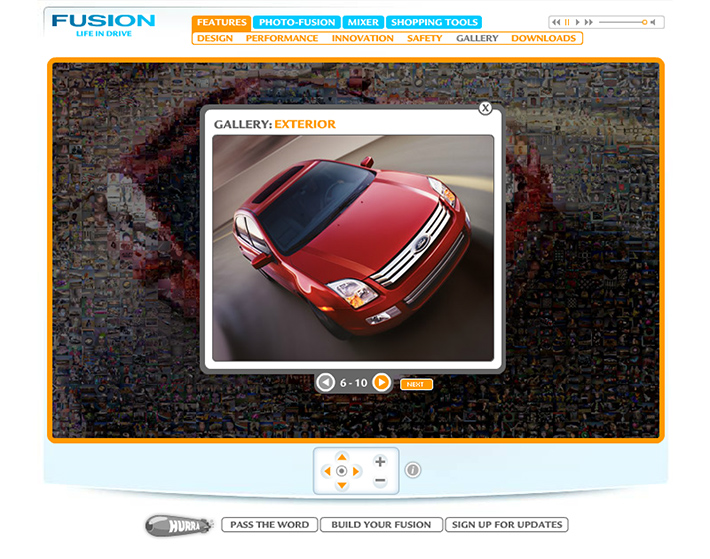Click the Hurra blimp logo

(x=179, y=525)
